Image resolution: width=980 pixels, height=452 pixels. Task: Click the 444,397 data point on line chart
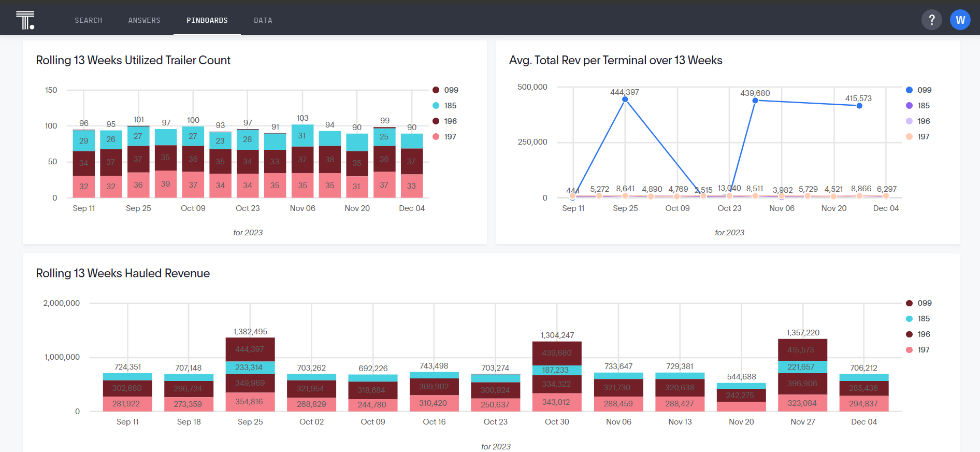[625, 99]
